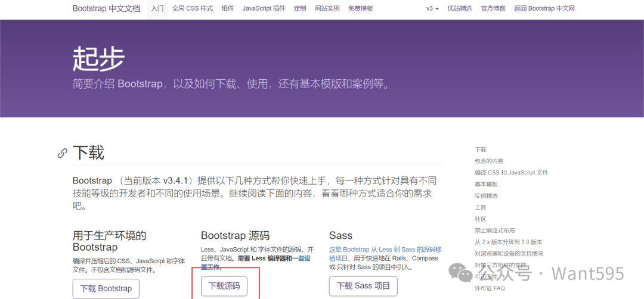Image resolution: width=644 pixels, height=299 pixels.
Task: Open the 定制 nav item
Action: click(300, 8)
